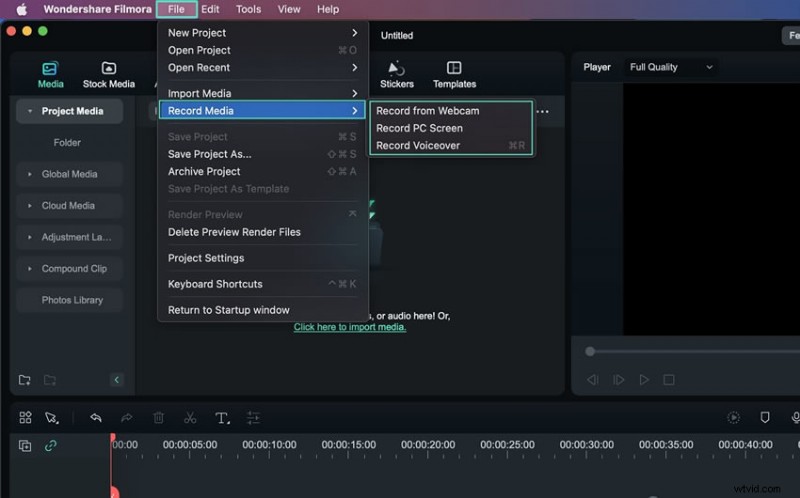
Task: Choose Record Voiceover
Action: [451, 145]
